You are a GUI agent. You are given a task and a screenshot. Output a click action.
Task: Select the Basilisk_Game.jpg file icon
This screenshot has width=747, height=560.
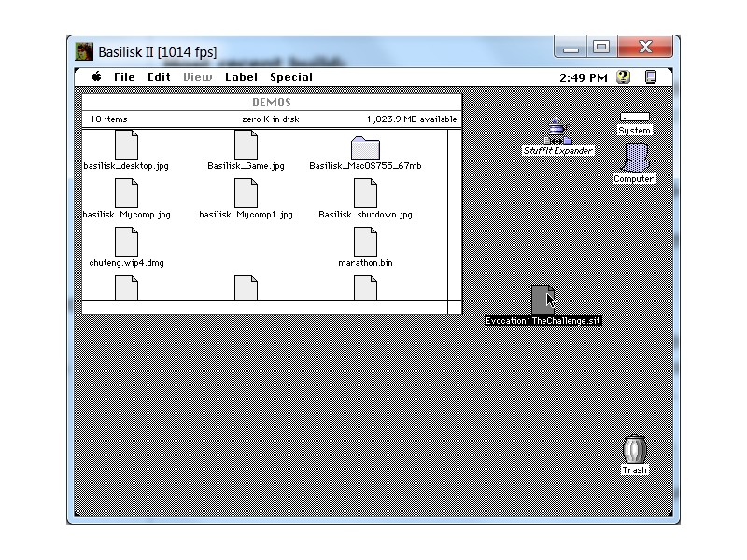[246, 145]
